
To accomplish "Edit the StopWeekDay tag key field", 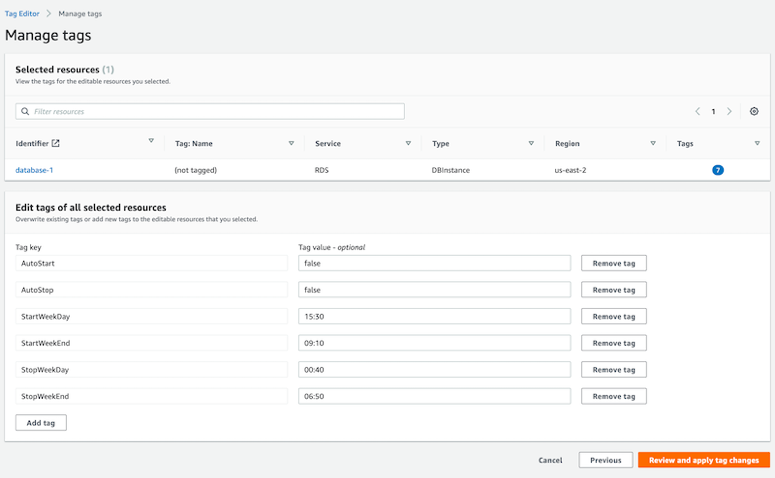I will [151, 370].
